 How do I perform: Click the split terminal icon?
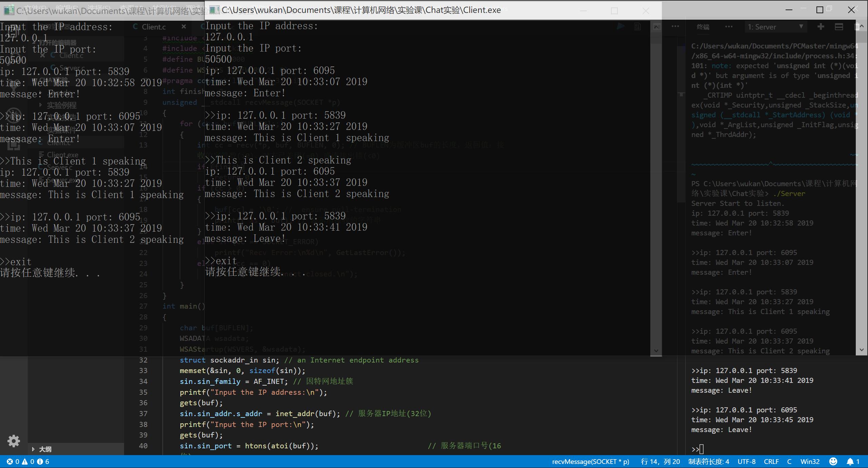(x=839, y=27)
